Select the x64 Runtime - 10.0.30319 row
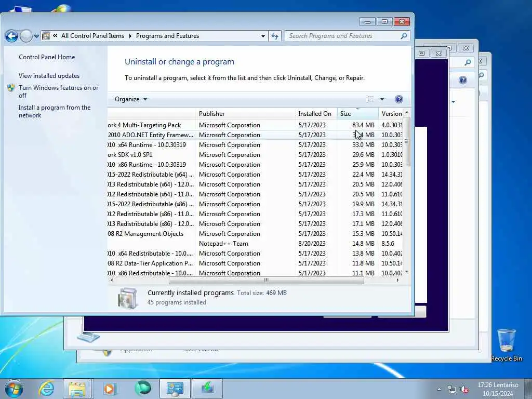The image size is (532, 399). [x=256, y=145]
